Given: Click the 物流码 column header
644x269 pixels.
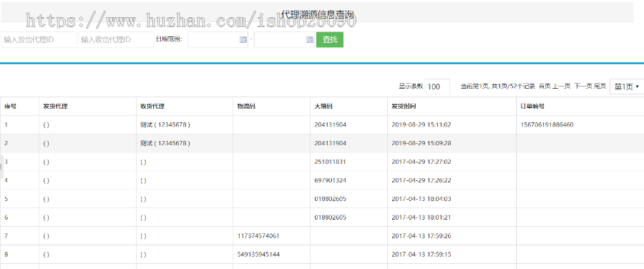Looking at the screenshot, I should (x=246, y=107).
